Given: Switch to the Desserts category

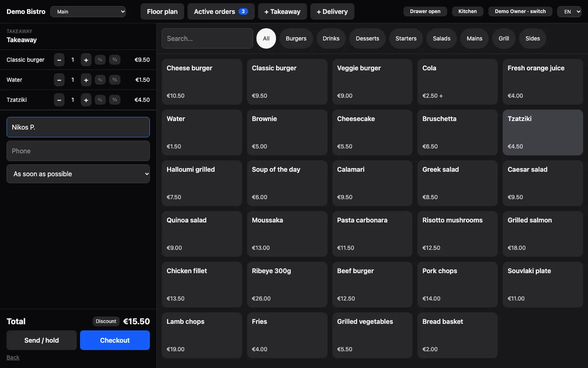Looking at the screenshot, I should pos(367,38).
